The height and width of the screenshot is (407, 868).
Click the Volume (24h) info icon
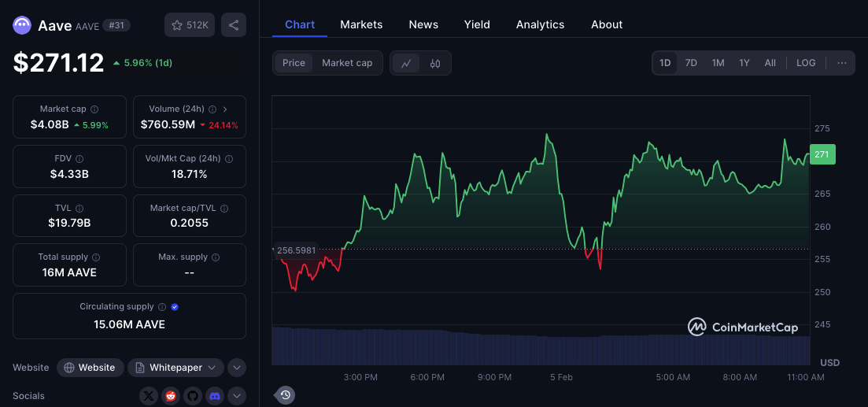(x=212, y=109)
